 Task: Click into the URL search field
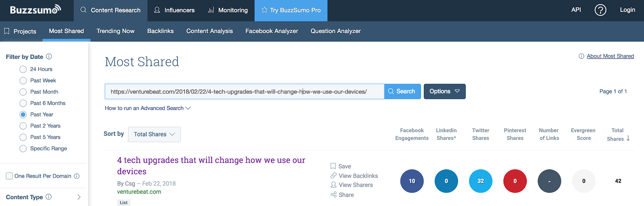click(x=244, y=92)
